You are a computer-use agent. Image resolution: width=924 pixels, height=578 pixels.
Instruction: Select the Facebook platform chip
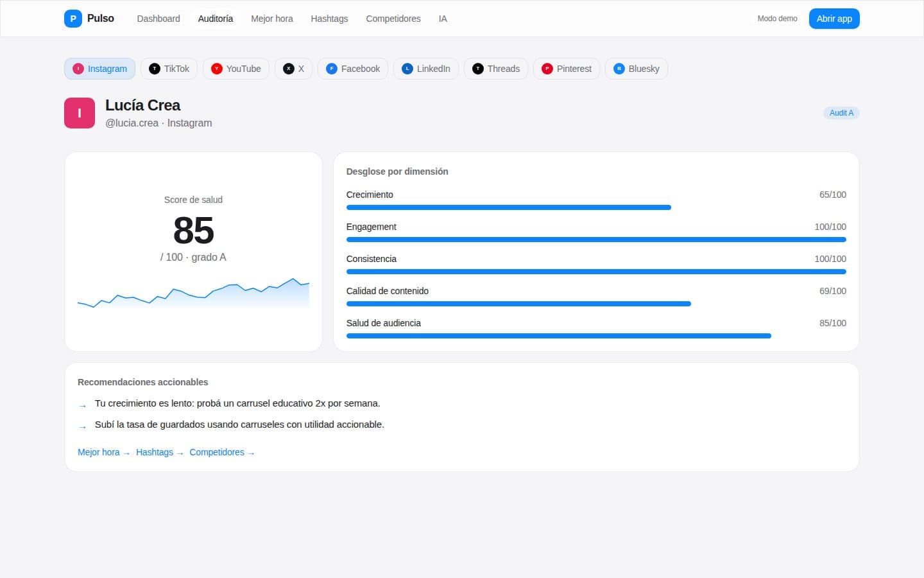[353, 69]
